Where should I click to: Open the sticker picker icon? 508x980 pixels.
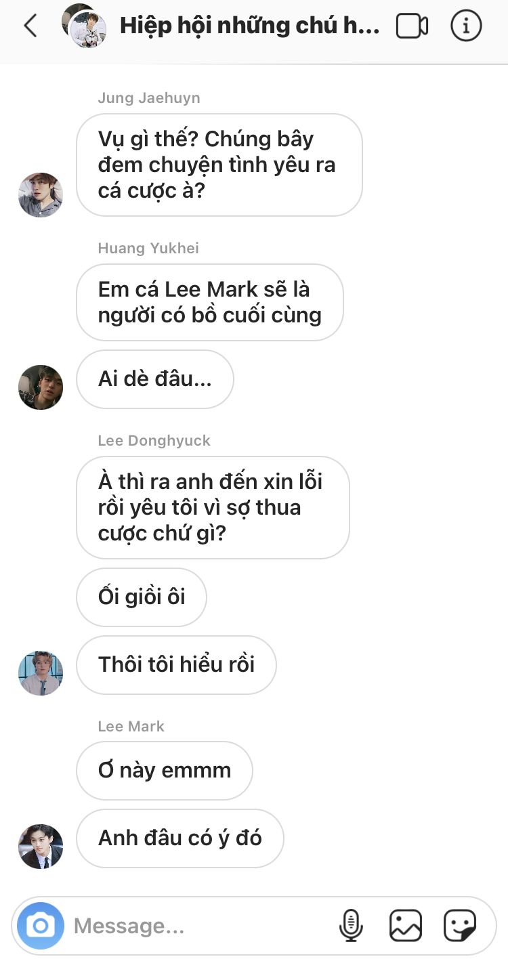[x=460, y=926]
